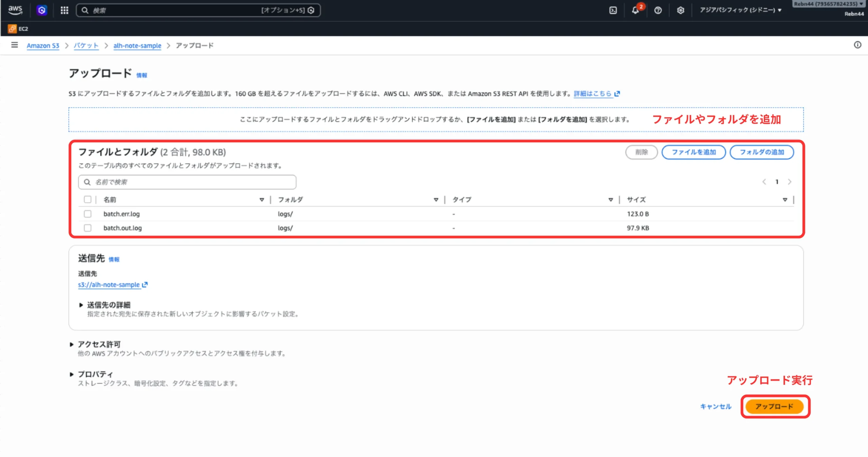Click logs/ folder cell of batch.err.log

coord(285,214)
